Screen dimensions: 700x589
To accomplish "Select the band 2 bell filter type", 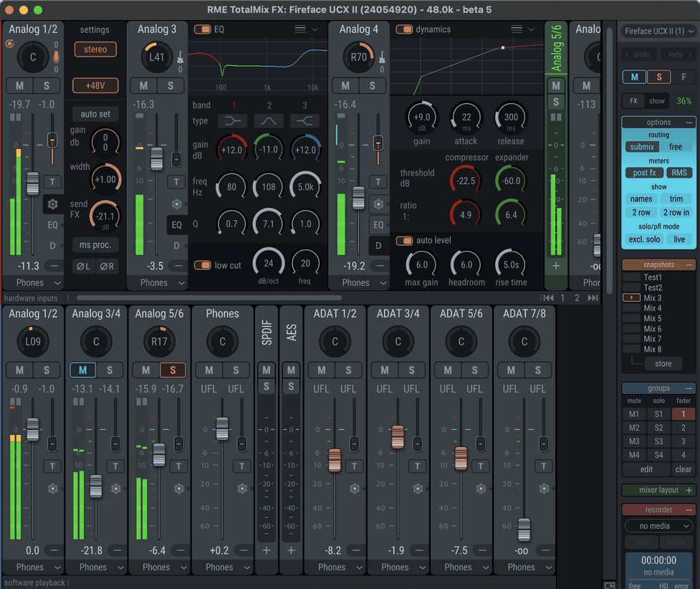I will pyautogui.click(x=269, y=121).
